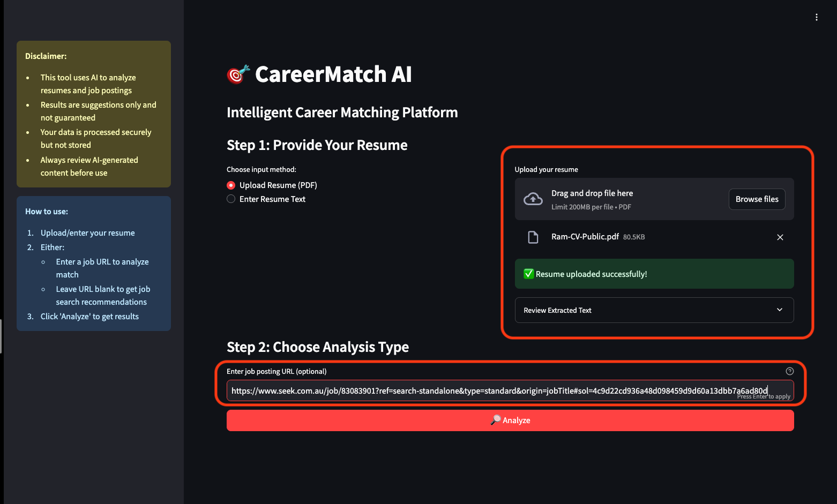Image resolution: width=837 pixels, height=504 pixels.
Task: Select the Upload Resume (PDF) option
Action: click(x=231, y=185)
